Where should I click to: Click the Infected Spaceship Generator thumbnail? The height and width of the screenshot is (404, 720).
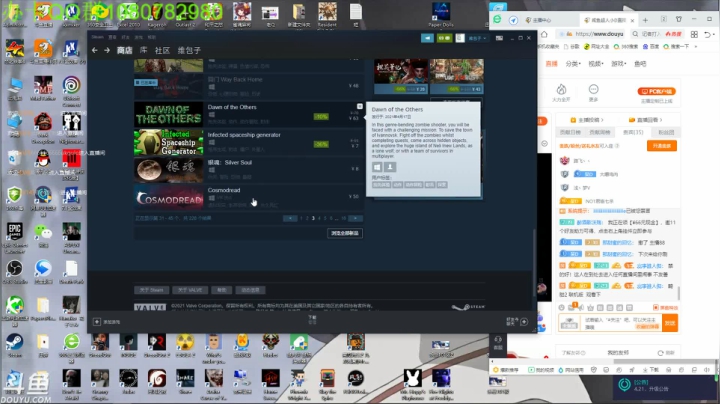point(169,142)
